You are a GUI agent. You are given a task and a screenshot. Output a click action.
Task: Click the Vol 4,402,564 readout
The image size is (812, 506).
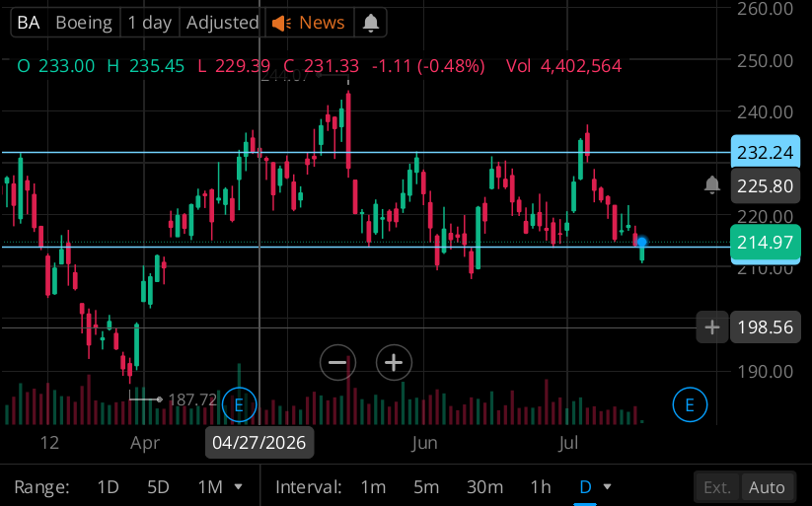(x=563, y=66)
